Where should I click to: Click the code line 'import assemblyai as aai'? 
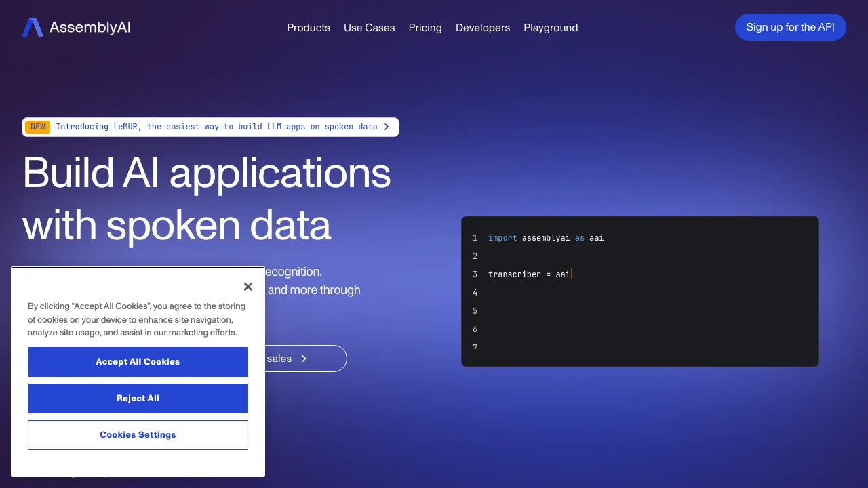[546, 238]
